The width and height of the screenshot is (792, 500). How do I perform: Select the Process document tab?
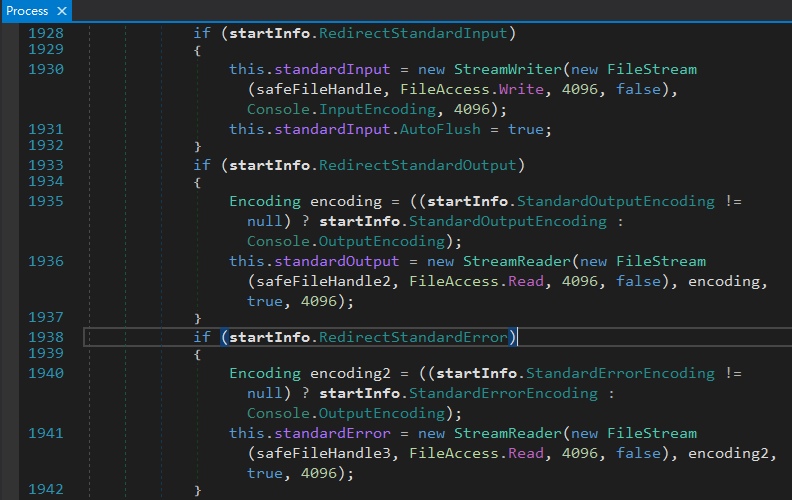27,11
